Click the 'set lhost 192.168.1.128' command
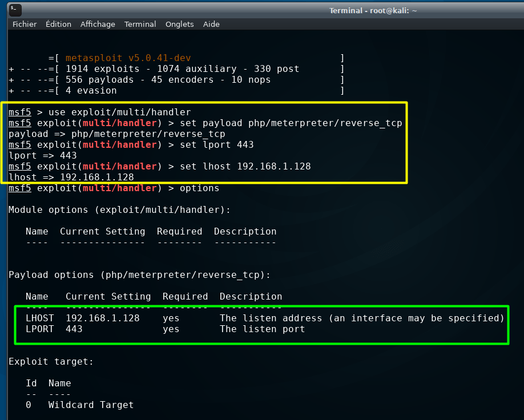 click(245, 167)
